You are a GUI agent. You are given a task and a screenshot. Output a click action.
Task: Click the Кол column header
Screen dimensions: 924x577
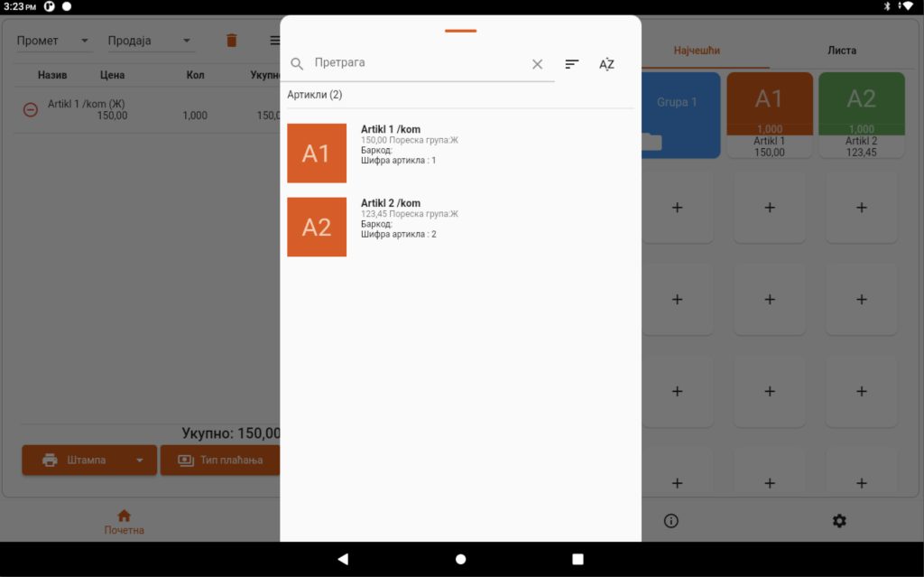point(195,75)
